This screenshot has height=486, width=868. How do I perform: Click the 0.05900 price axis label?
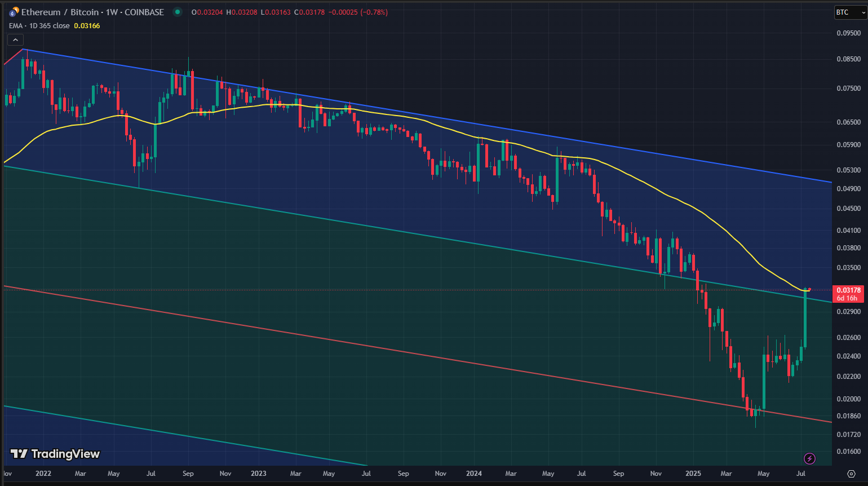tap(848, 145)
